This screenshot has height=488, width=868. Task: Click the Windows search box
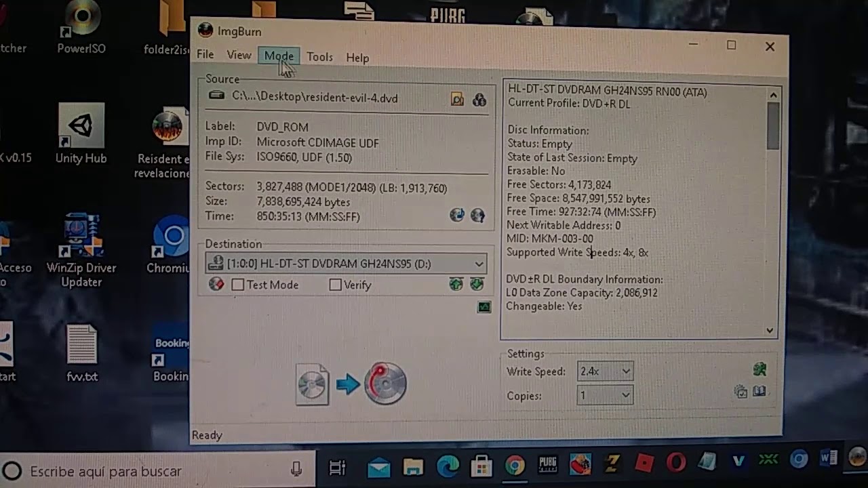click(157, 471)
